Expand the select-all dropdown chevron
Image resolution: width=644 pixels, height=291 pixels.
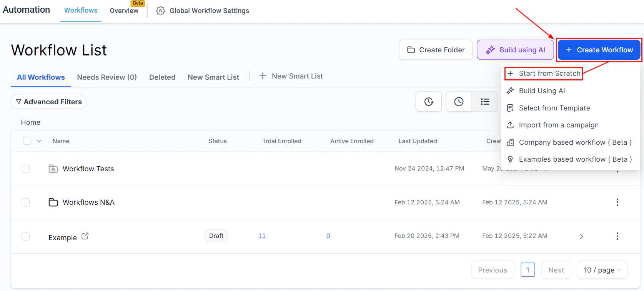[39, 141]
